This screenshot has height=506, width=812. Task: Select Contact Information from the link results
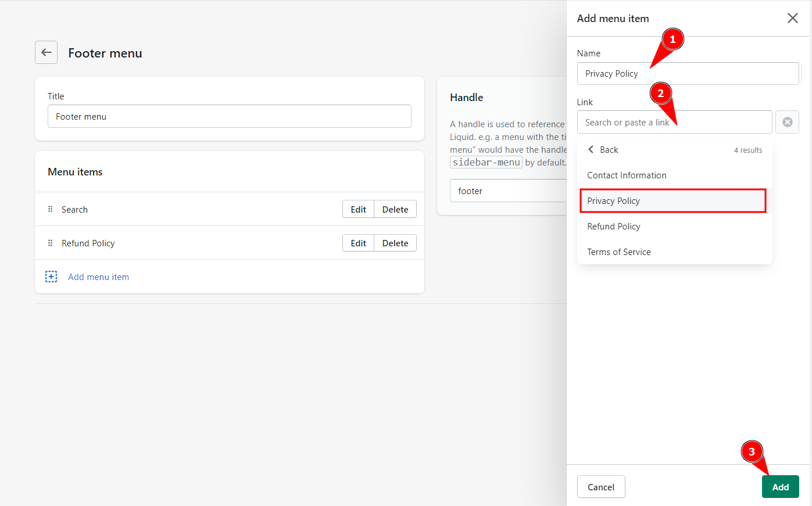coord(627,175)
